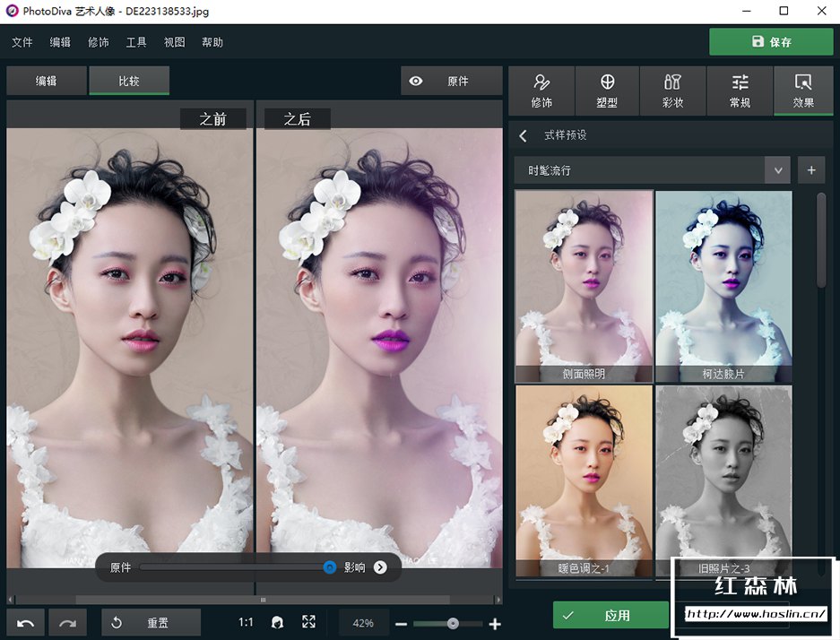
Task: Switch to the 编辑 edit view tab
Action: point(46,81)
